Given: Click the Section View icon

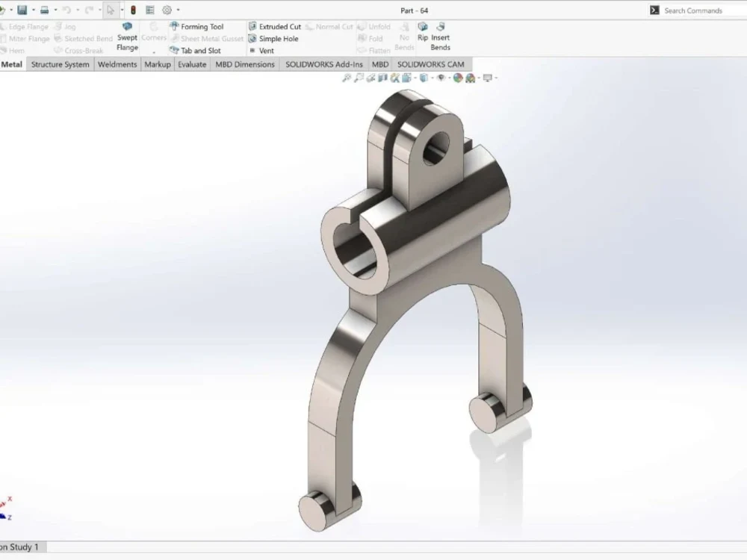Looking at the screenshot, I should click(x=382, y=78).
